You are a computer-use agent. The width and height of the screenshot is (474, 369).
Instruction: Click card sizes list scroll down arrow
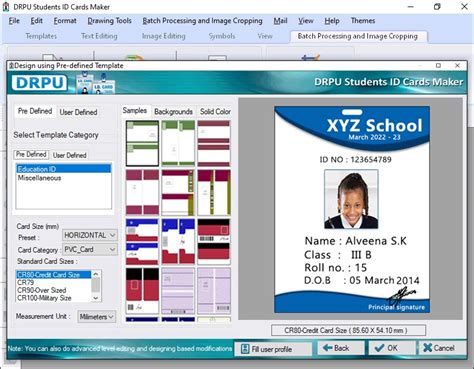click(96, 298)
